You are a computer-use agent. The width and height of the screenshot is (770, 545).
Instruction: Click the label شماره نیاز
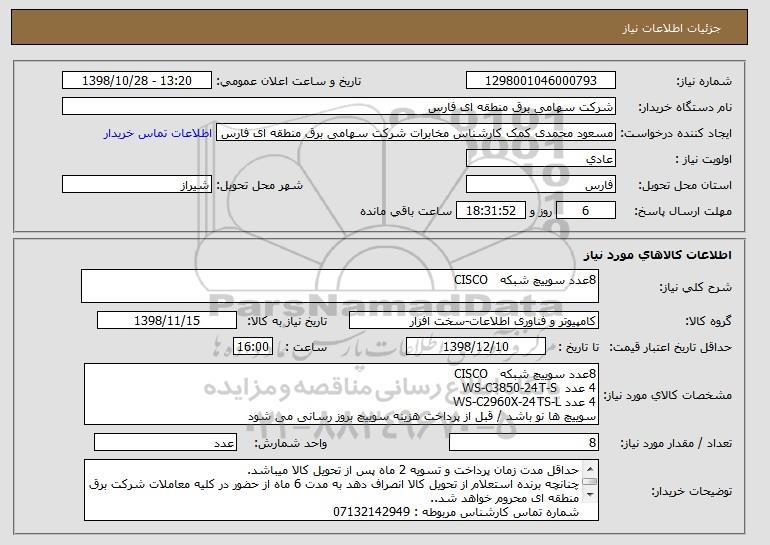pyautogui.click(x=704, y=81)
